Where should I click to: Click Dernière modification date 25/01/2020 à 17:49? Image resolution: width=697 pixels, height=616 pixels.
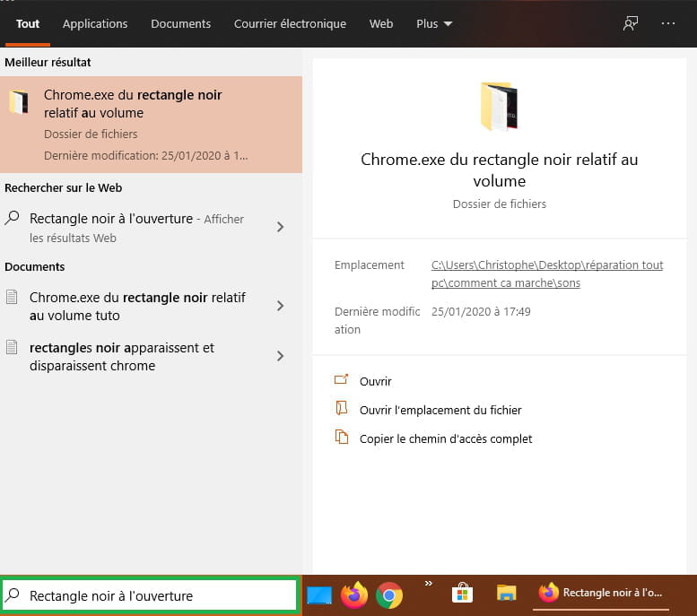tap(481, 311)
